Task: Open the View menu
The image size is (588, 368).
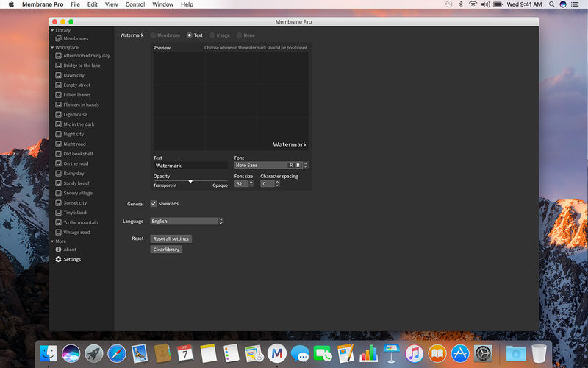Action: pos(112,4)
